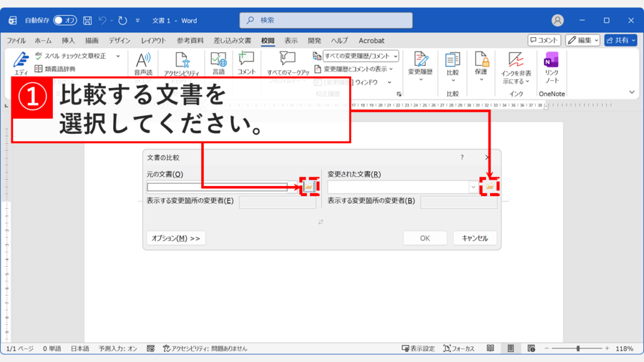Screen dimensions: 644x362
Task: Browse for the 元の文書 file
Action: coord(310,186)
